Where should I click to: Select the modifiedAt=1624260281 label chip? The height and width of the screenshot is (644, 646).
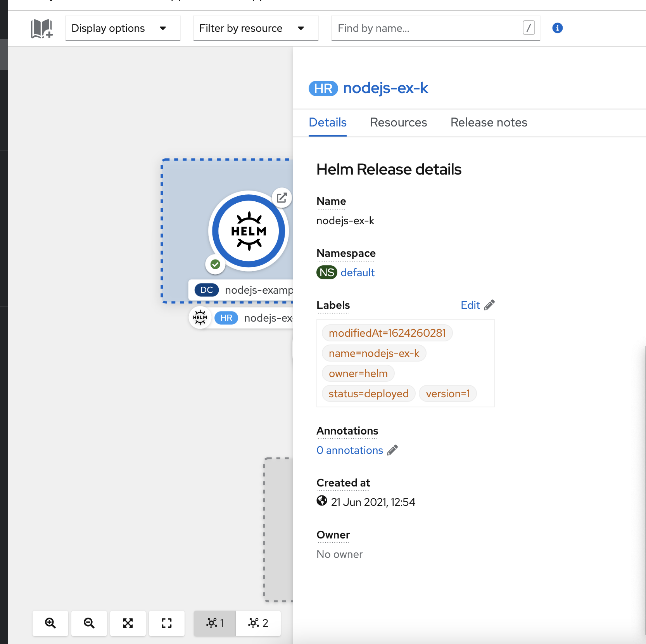(387, 333)
